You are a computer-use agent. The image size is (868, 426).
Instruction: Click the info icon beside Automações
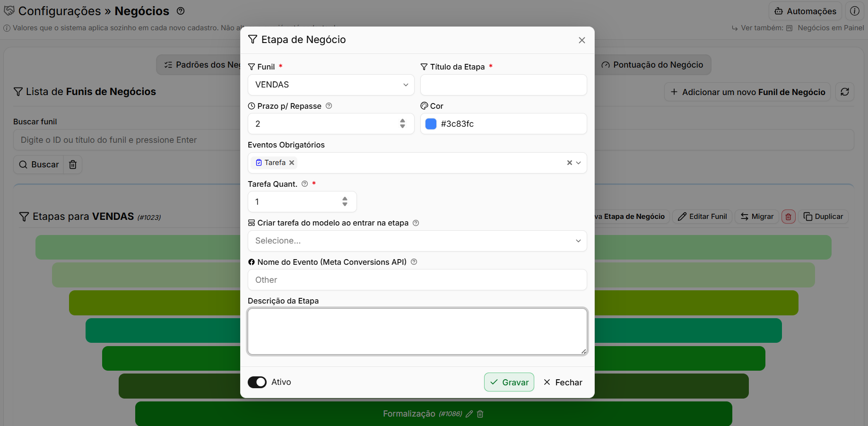point(855,11)
